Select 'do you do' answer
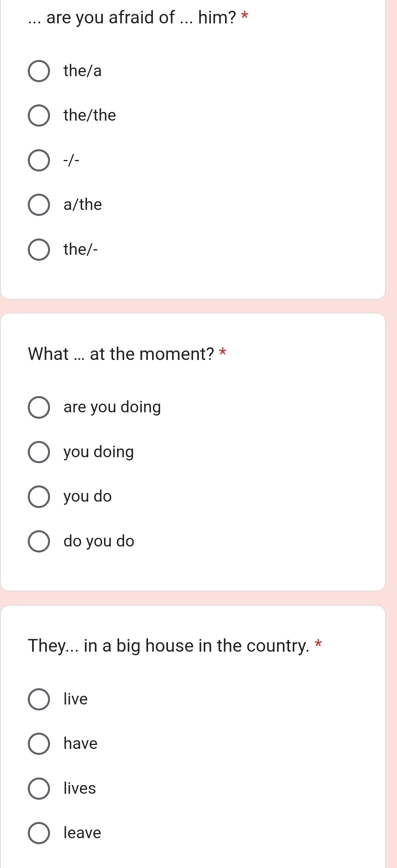Screen dimensions: 397x868 tap(39, 541)
